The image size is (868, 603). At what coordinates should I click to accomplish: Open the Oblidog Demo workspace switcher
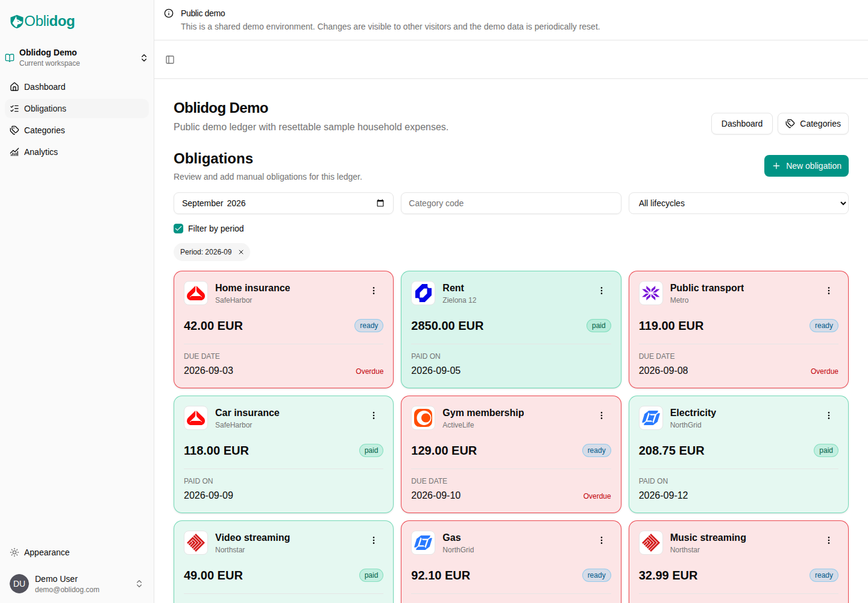click(x=77, y=58)
